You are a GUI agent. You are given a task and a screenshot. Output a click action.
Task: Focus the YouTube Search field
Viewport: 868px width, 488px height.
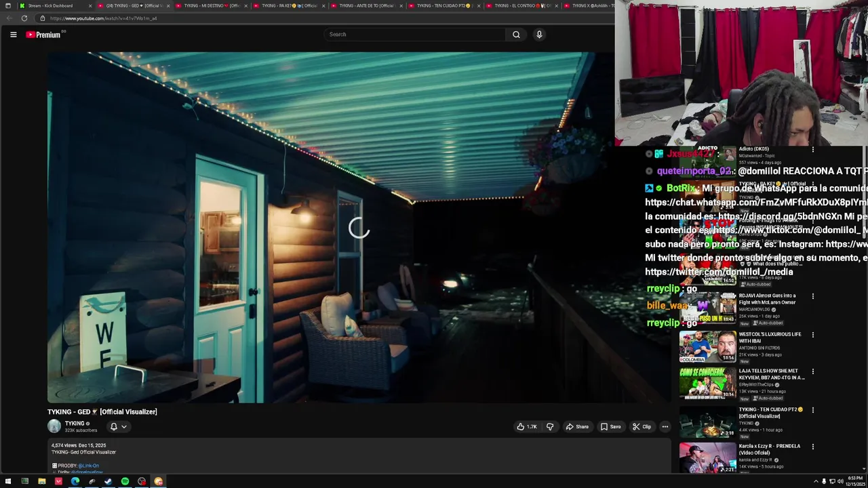click(414, 35)
